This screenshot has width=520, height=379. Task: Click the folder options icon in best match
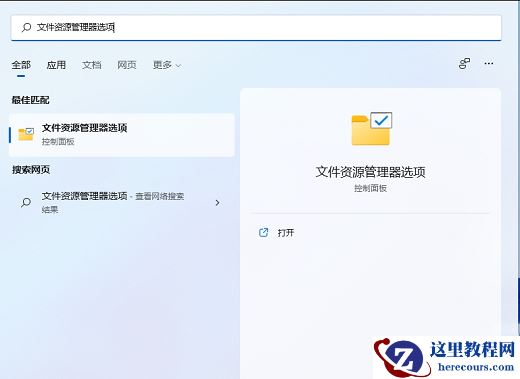tap(26, 134)
